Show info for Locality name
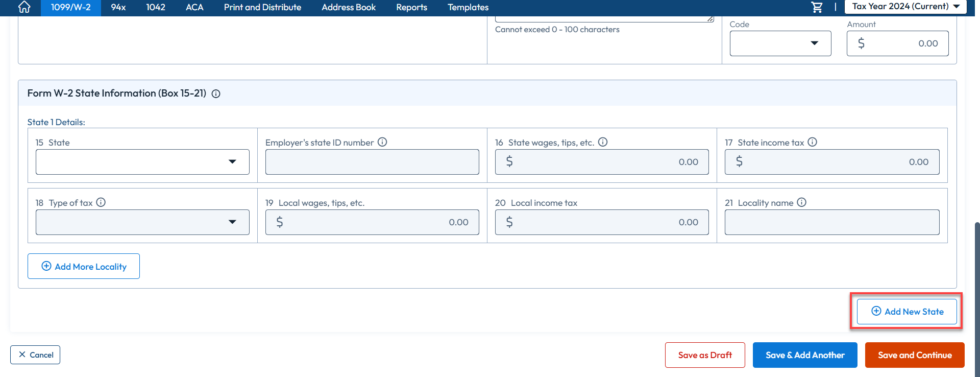Image resolution: width=980 pixels, height=377 pixels. (x=802, y=202)
